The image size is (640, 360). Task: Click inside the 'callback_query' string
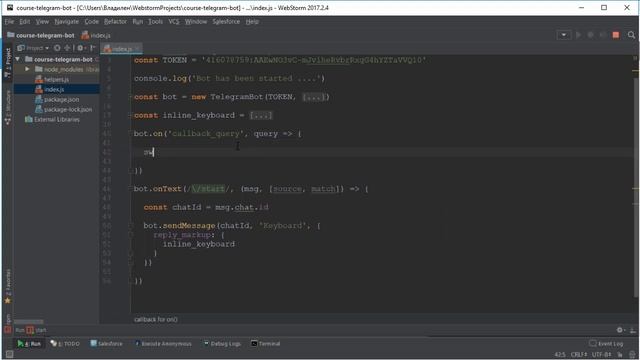tap(206, 134)
